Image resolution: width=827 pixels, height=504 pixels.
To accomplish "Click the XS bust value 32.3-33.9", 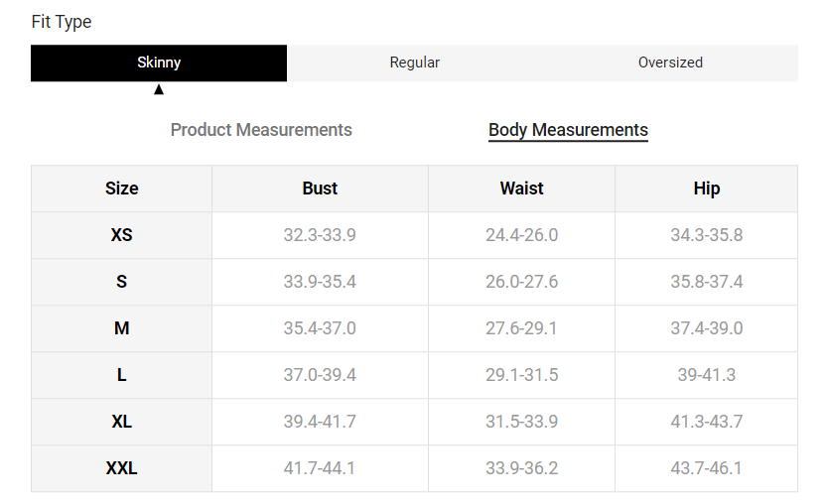I will [x=320, y=235].
